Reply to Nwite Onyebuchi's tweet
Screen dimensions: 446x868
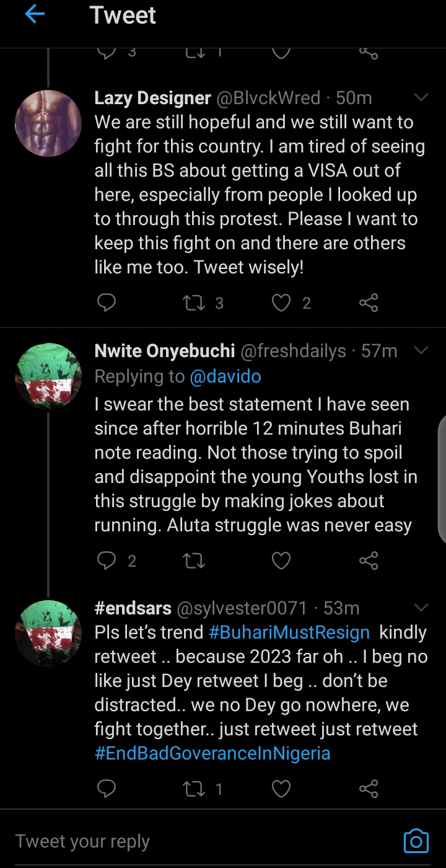point(107,561)
